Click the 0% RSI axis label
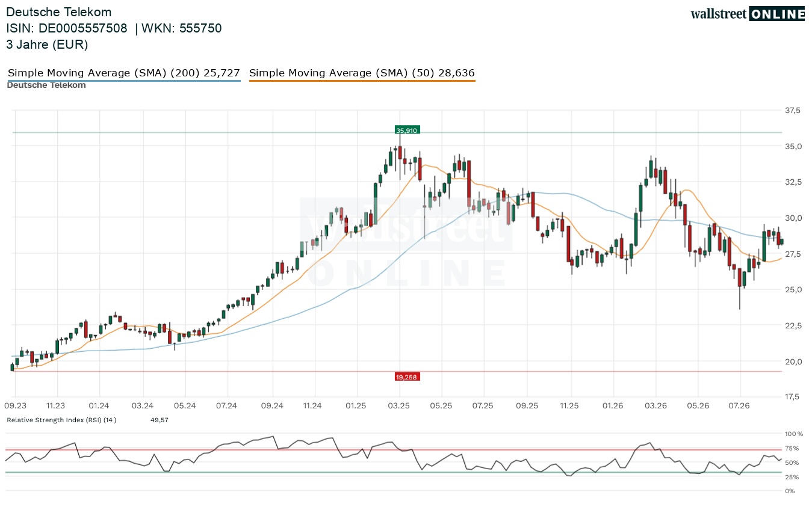The width and height of the screenshot is (812, 507). click(x=790, y=491)
